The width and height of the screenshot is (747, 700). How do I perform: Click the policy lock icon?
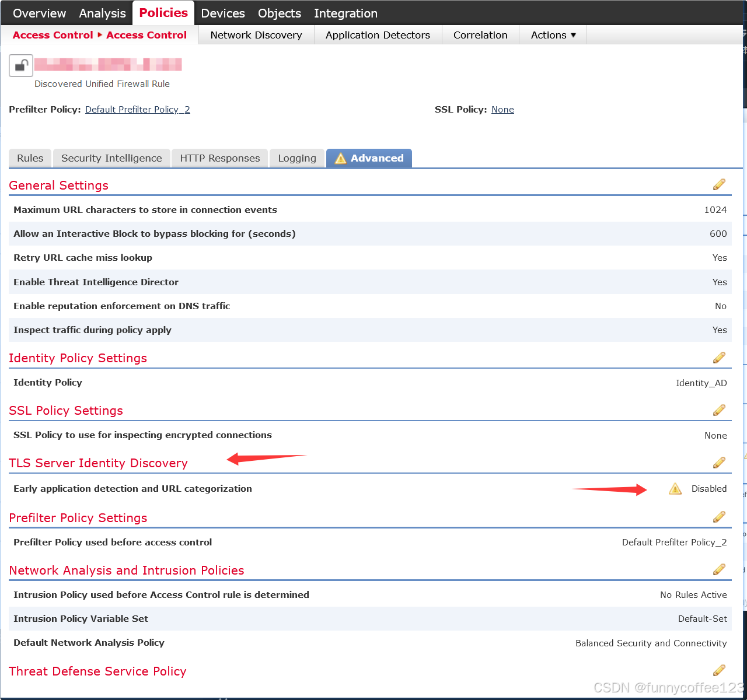[x=20, y=65]
